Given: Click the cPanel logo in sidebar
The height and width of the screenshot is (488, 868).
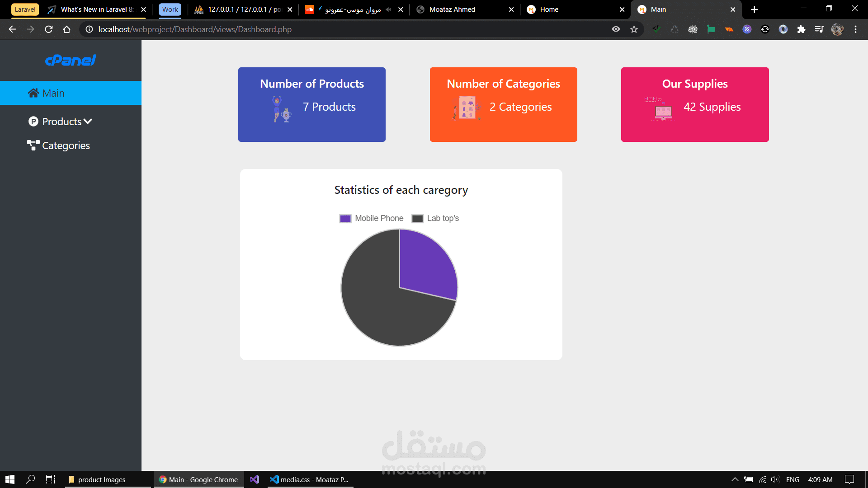Looking at the screenshot, I should pos(71,60).
